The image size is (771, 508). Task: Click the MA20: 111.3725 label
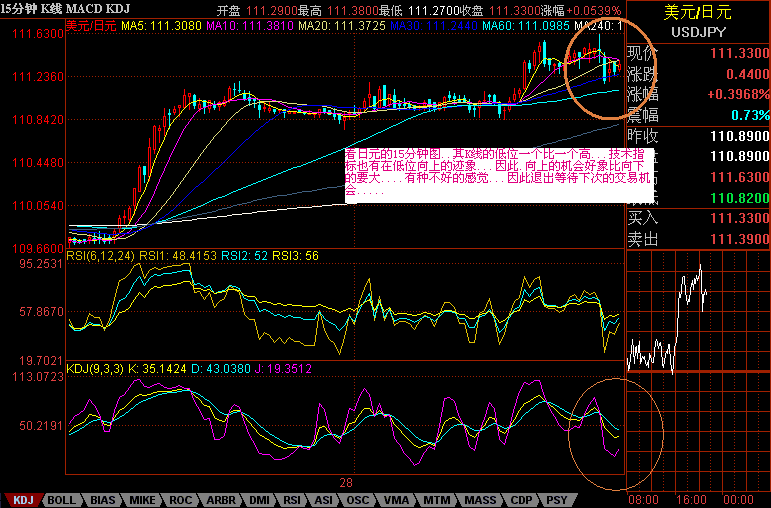[x=342, y=26]
